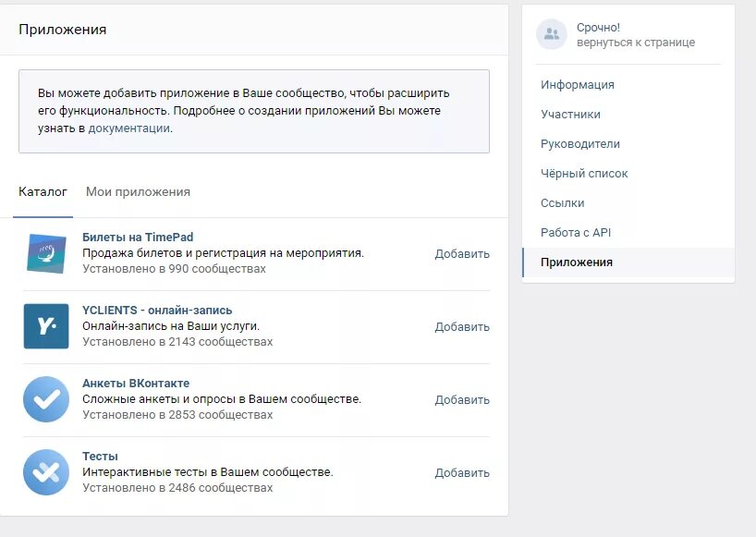
Task: Click text Установлено в 2853 сообществах
Action: click(177, 415)
